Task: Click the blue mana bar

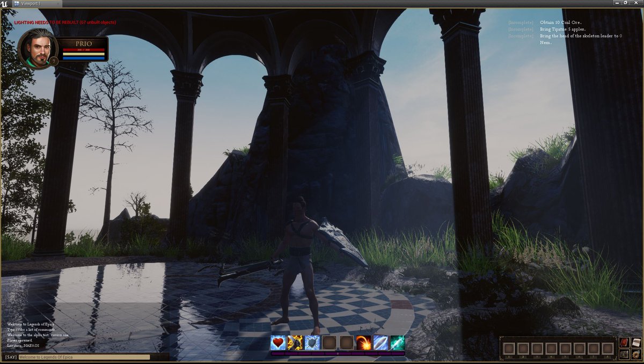Action: (x=84, y=58)
